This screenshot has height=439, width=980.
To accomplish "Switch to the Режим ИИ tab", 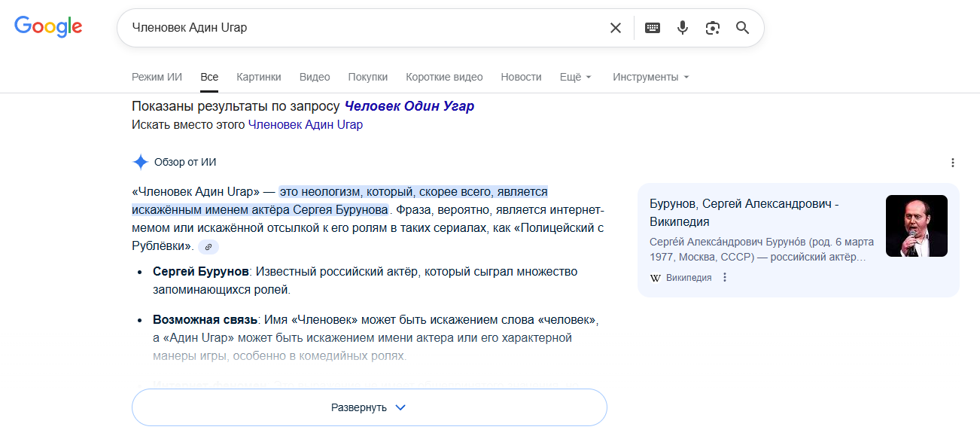I will pos(157,77).
